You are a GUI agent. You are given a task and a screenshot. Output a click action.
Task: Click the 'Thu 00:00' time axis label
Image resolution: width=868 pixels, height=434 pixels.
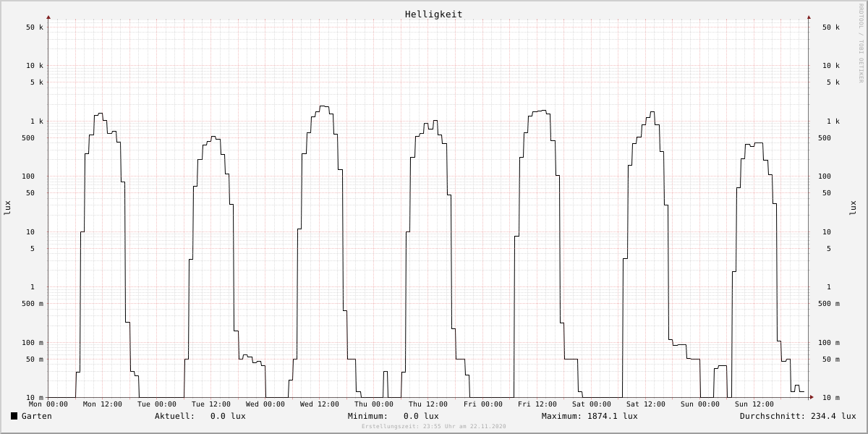pos(374,404)
